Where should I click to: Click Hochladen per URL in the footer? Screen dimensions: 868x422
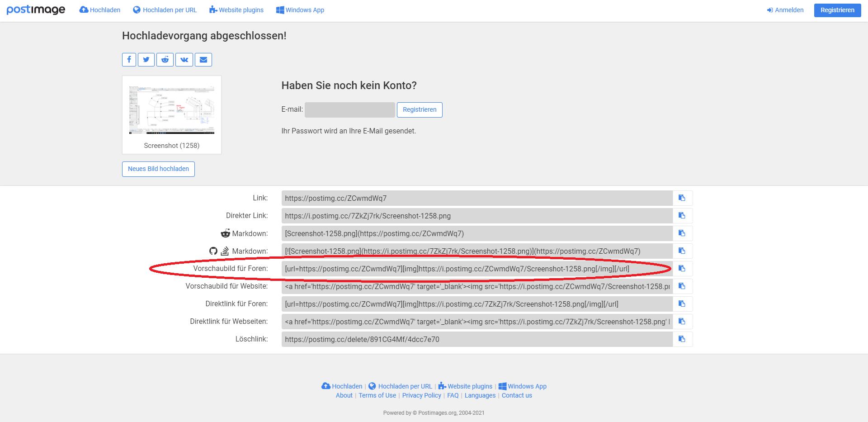400,386
